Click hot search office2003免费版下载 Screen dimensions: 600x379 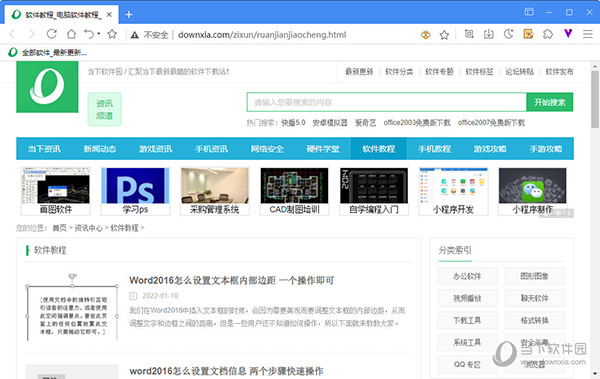point(417,123)
